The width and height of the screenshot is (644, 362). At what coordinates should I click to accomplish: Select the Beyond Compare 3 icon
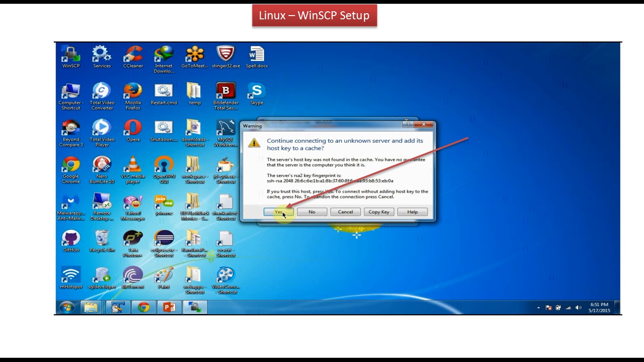click(x=71, y=133)
